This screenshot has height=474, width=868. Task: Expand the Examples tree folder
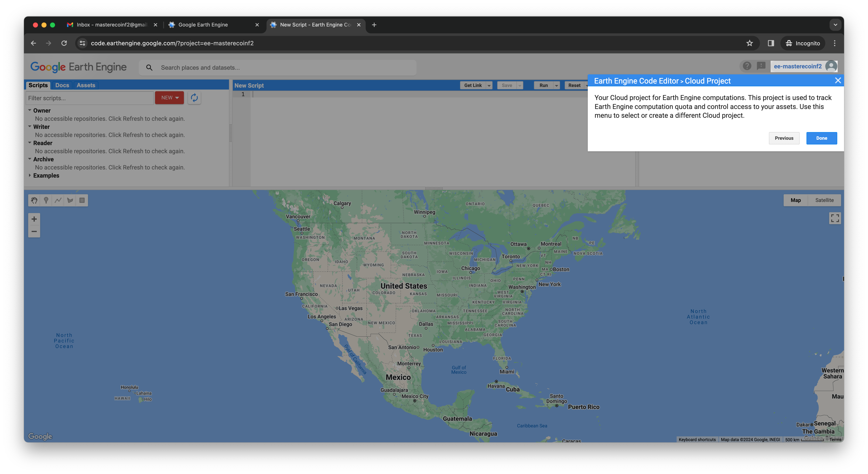30,175
